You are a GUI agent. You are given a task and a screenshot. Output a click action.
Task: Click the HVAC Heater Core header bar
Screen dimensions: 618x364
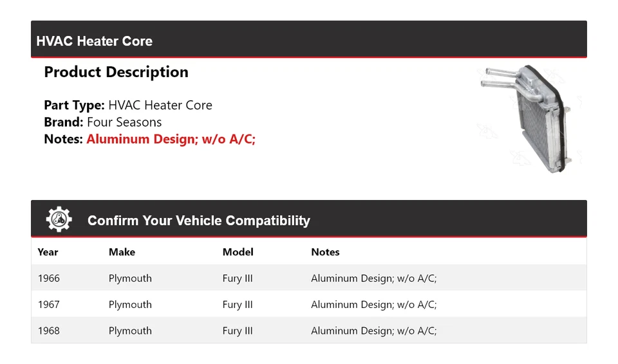click(308, 41)
